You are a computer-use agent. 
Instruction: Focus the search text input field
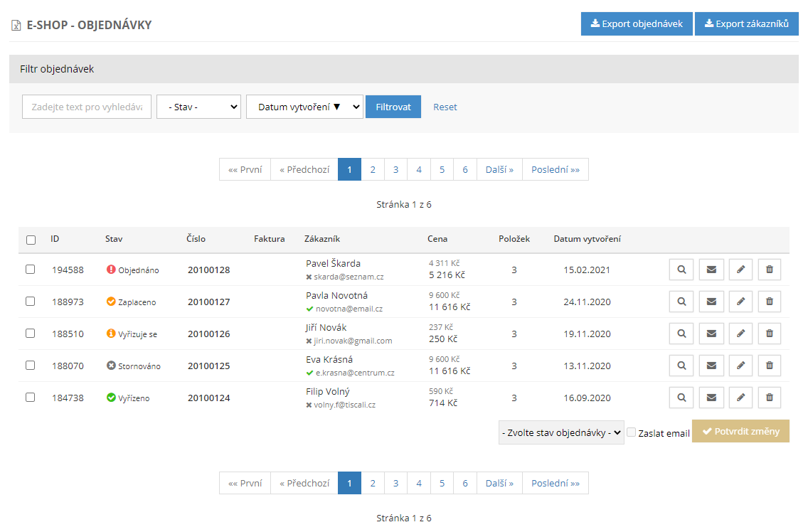(x=87, y=107)
